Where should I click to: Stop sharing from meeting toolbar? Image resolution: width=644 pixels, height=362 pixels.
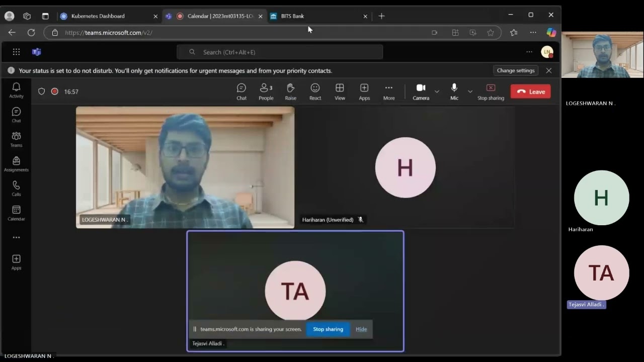tap(491, 92)
